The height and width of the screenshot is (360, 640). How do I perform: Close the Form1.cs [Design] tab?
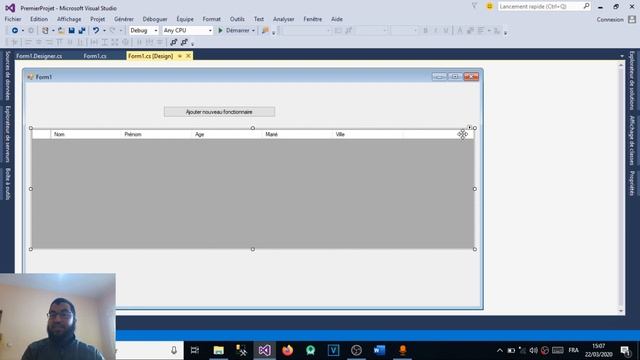tap(188, 56)
